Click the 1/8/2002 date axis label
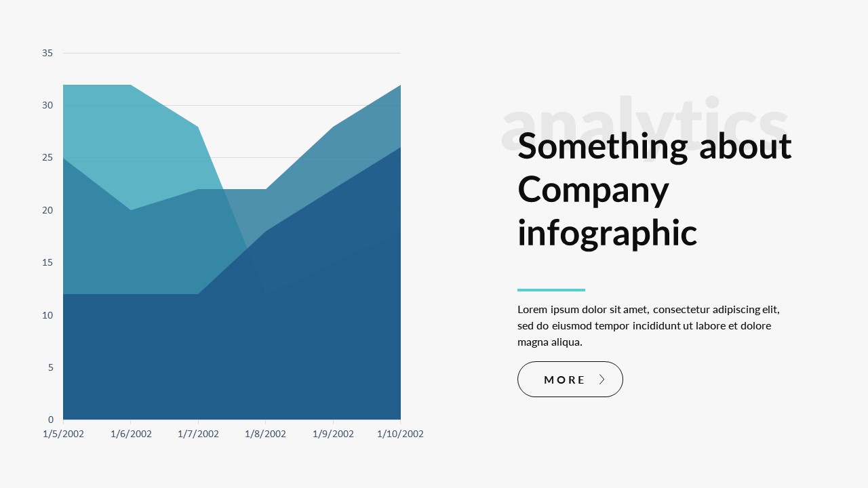The height and width of the screenshot is (488, 868). click(x=265, y=434)
